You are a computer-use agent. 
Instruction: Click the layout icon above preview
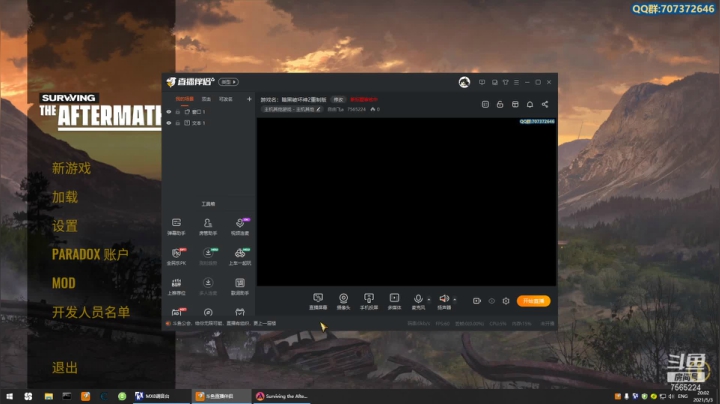[x=485, y=105]
